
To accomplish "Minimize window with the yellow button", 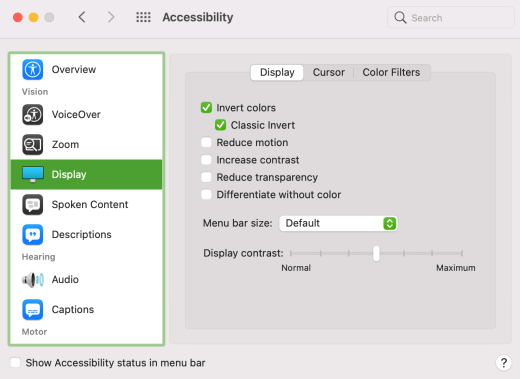I will (33, 17).
